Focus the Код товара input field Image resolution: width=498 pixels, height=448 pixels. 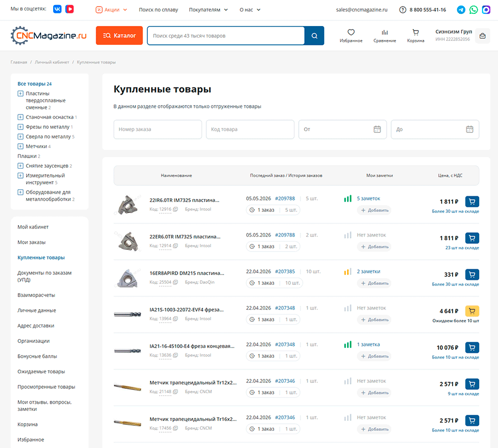[250, 129]
